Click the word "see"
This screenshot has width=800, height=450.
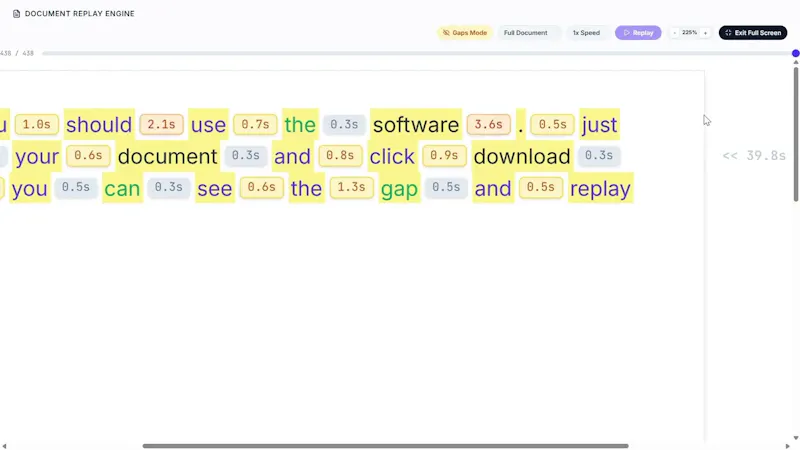click(215, 188)
